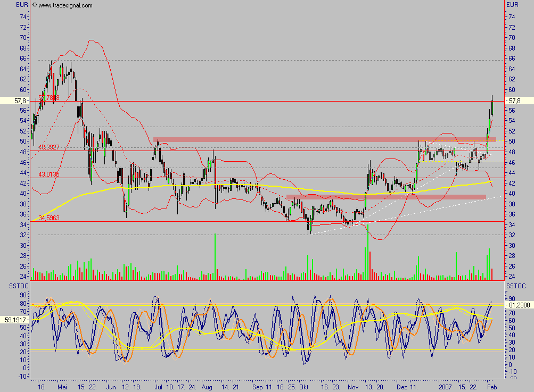
Task: Click the 34,5963 support level label
Action: tap(48, 218)
